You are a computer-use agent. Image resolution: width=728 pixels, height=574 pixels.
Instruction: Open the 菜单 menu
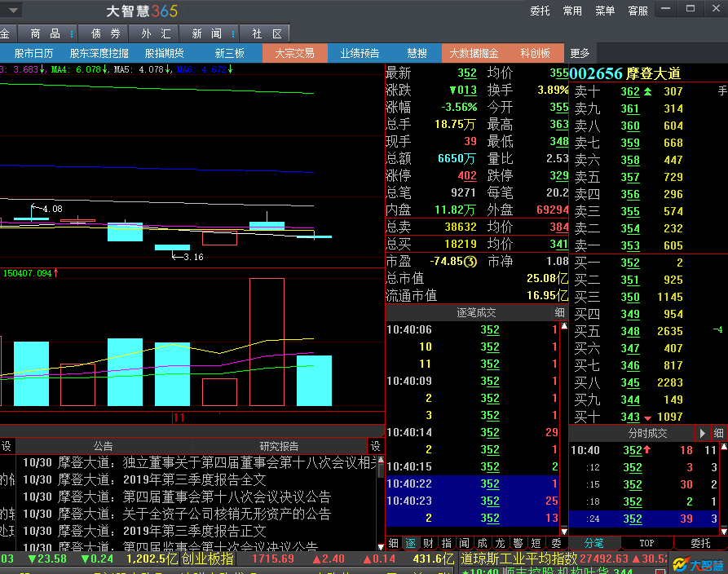click(x=605, y=11)
